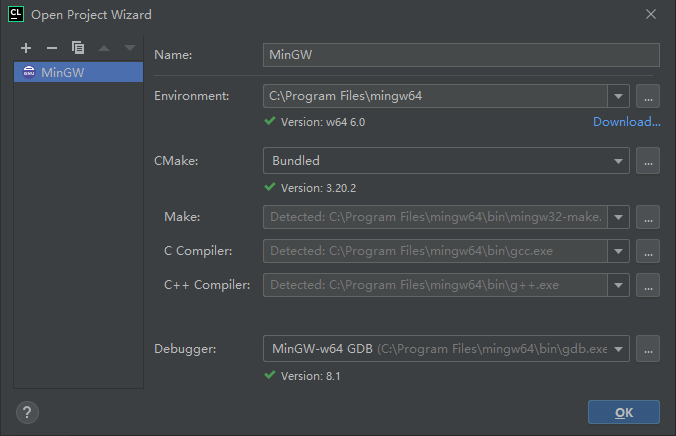The image size is (676, 436).
Task: Browse for Make executable with ellipsis button
Action: click(648, 217)
